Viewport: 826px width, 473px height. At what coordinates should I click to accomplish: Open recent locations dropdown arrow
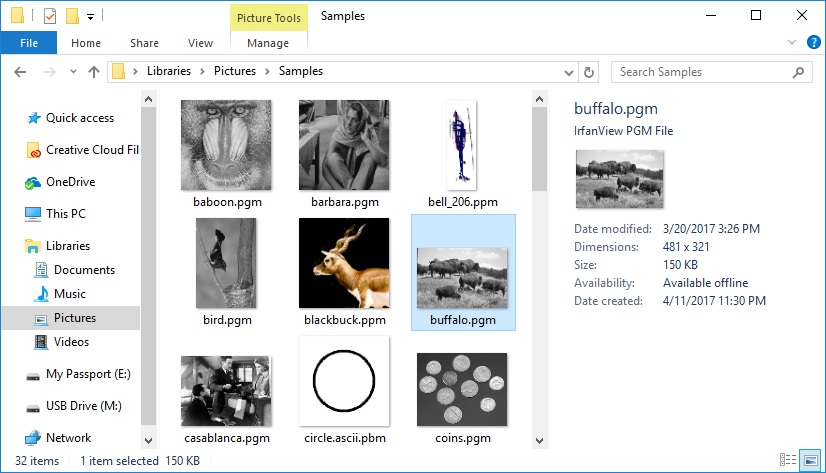[73, 72]
